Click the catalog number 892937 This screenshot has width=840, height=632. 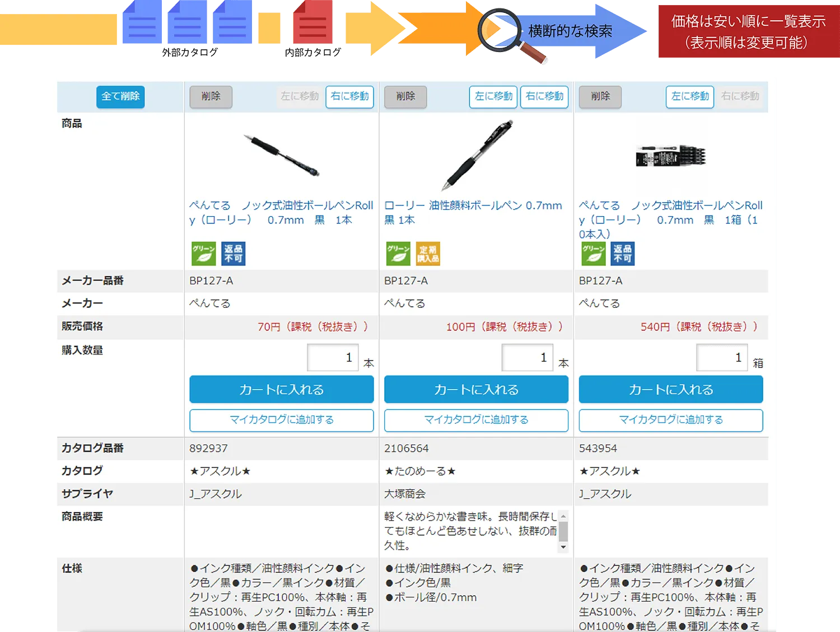tap(208, 448)
